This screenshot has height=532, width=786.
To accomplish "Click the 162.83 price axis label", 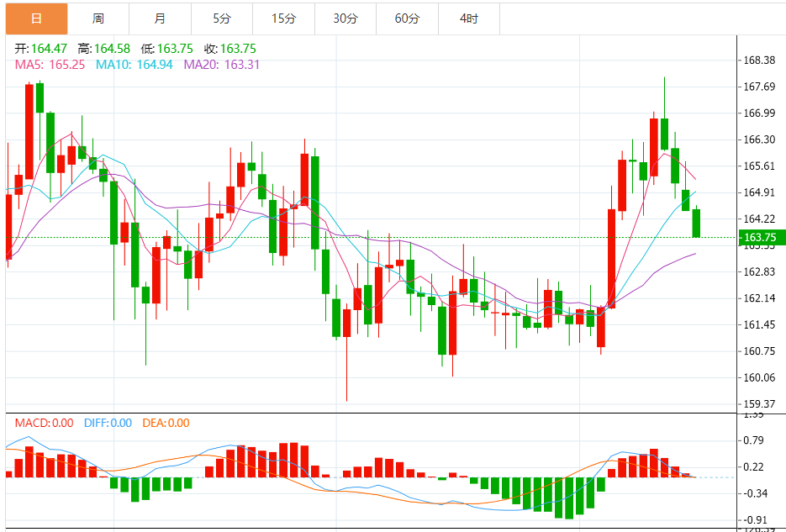I will pyautogui.click(x=759, y=271).
